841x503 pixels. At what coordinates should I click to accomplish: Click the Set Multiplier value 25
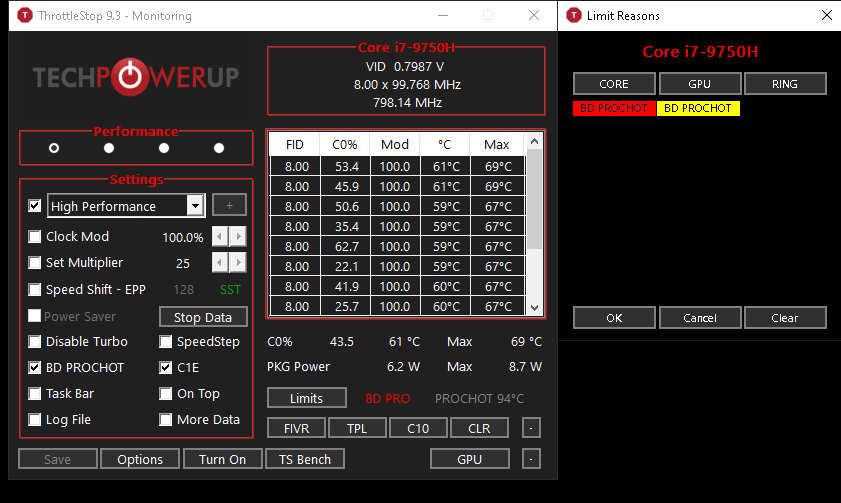click(x=183, y=263)
